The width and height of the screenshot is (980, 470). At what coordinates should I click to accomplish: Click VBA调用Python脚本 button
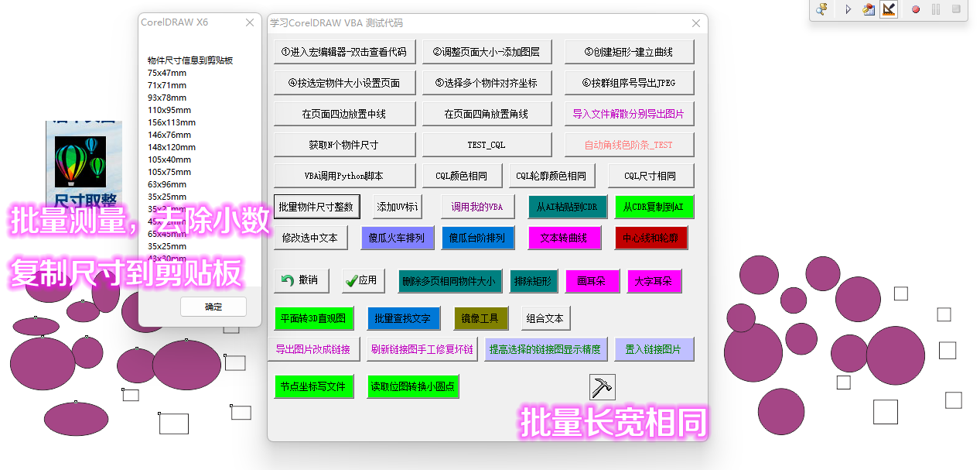tap(345, 176)
